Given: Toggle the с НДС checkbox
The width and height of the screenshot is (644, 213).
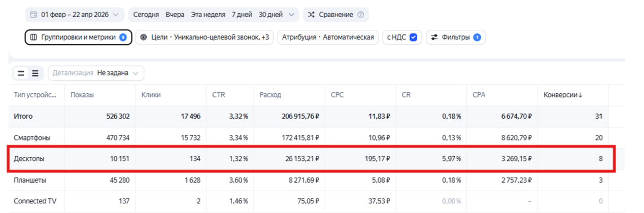Looking at the screenshot, I should point(413,37).
